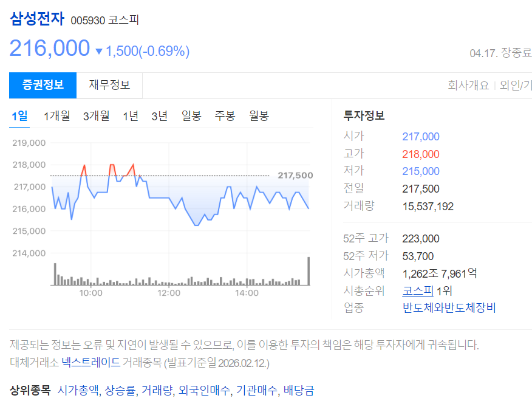This screenshot has height=401, width=532.
Task: Select the 1개월 chart period
Action: [56, 116]
